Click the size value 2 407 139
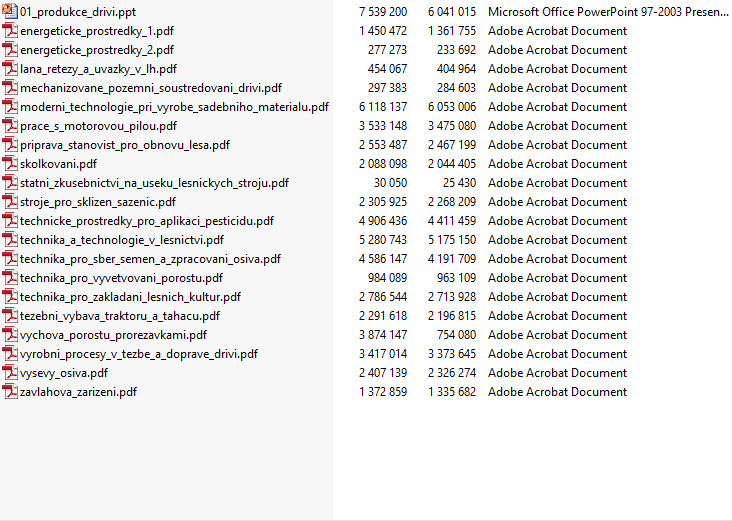732x521 pixels. [383, 373]
